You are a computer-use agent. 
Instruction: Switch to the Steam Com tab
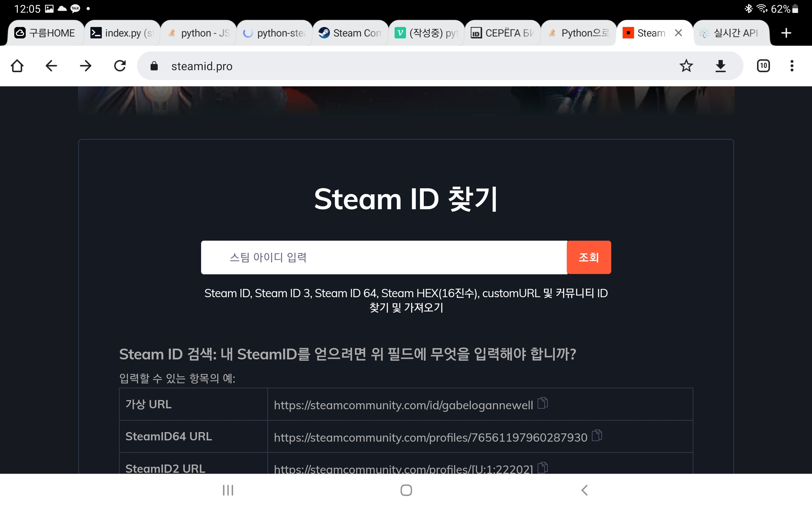coord(350,33)
